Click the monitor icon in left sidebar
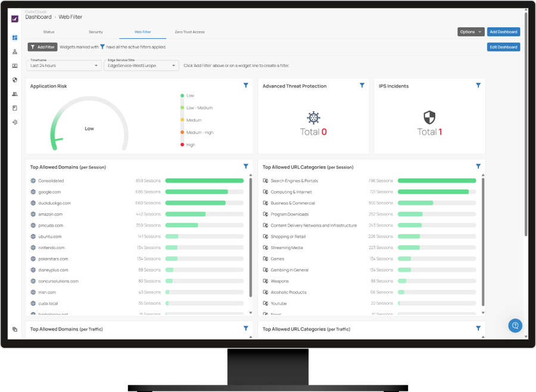 (15, 66)
